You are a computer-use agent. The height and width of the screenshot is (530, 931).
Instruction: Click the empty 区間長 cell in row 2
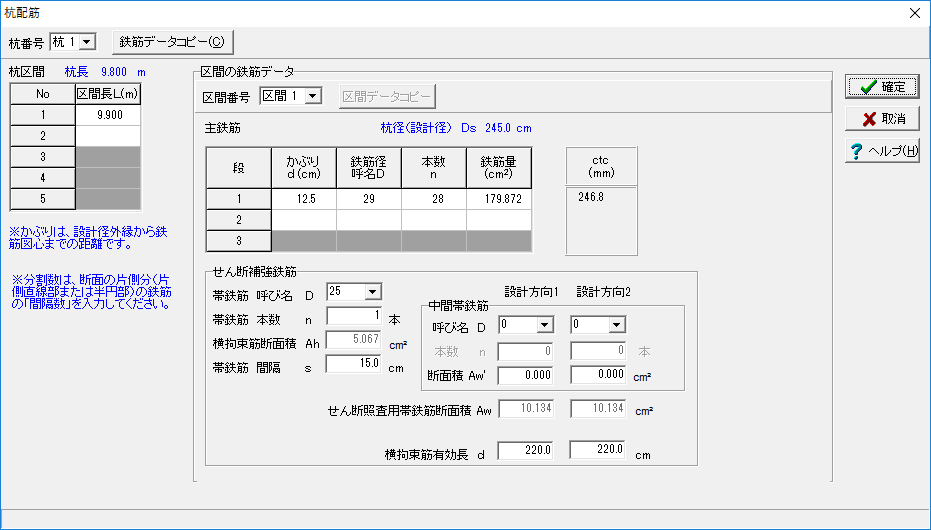coord(108,136)
